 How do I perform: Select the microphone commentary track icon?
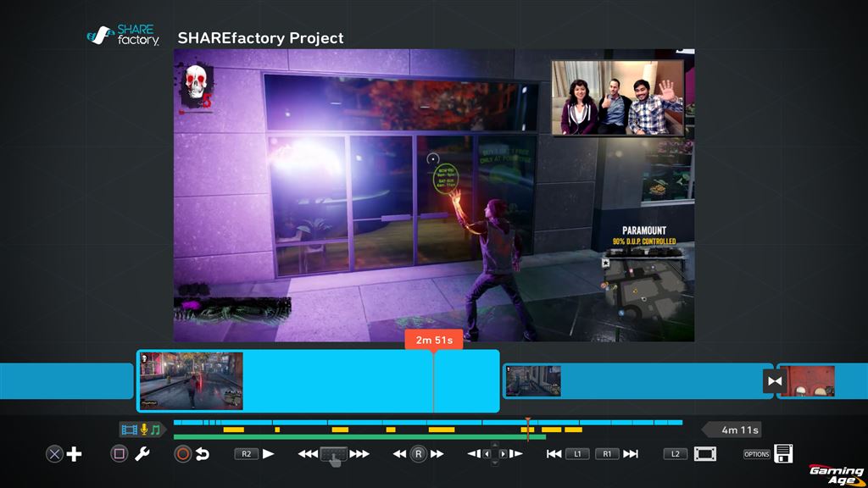click(144, 430)
